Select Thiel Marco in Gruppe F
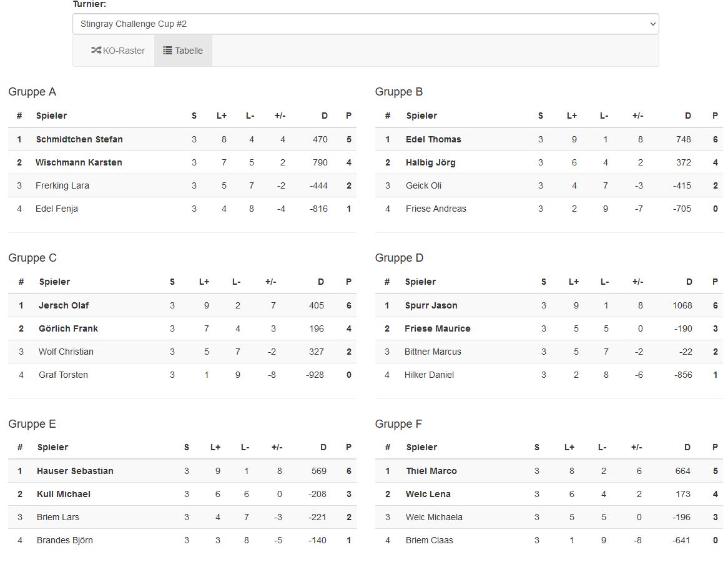728x562 pixels. coord(431,471)
